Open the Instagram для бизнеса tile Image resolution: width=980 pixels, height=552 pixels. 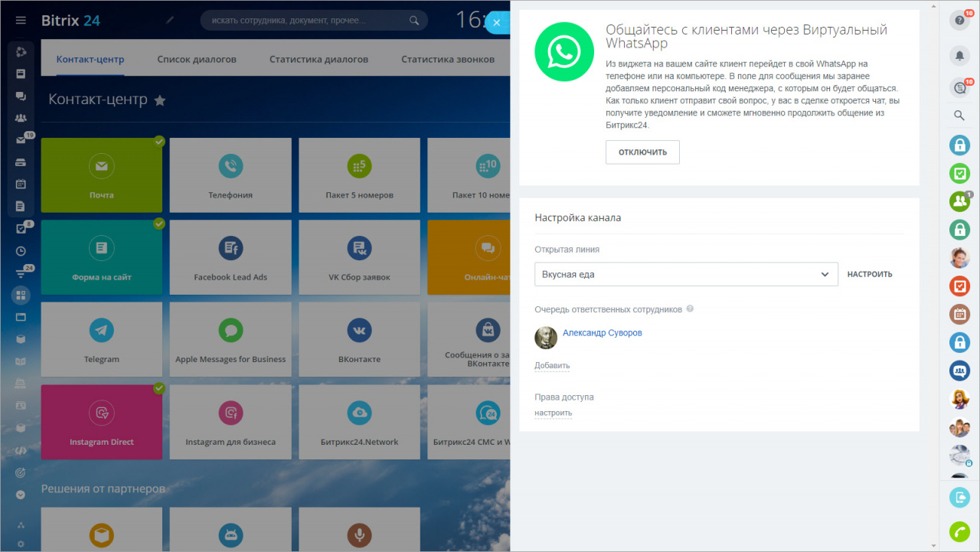pos(230,422)
